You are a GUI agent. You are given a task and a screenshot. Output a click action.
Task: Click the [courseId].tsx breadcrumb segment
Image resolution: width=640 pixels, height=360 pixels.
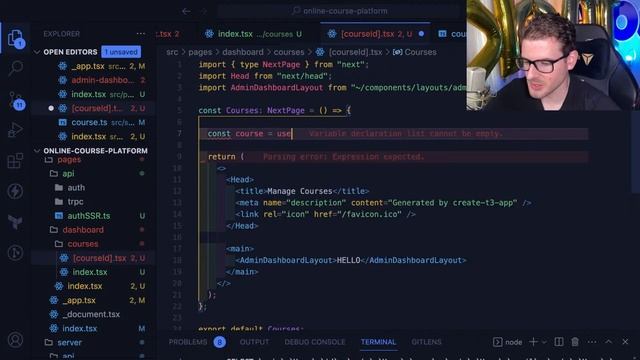coord(355,52)
